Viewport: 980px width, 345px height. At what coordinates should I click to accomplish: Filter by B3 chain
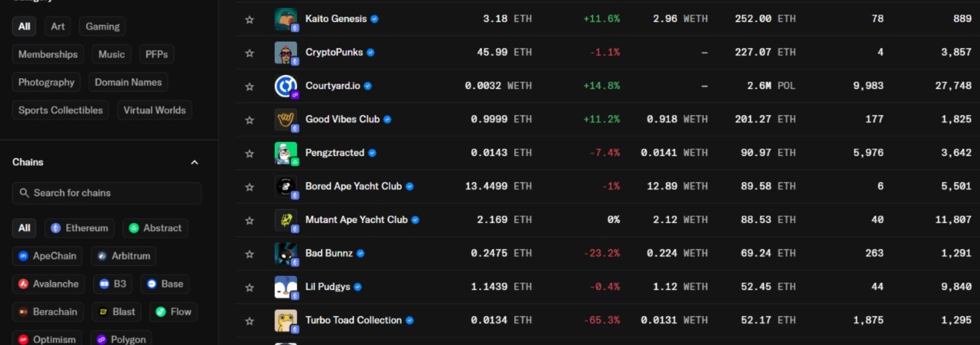coord(113,284)
